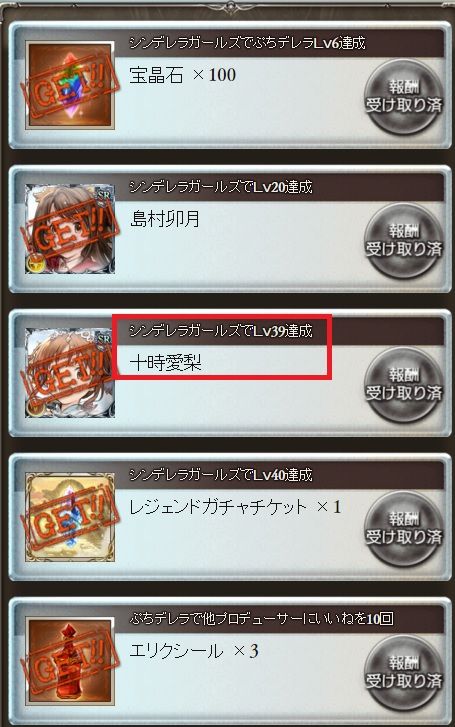
Task: Click the エリクシール ×3 reward text
Action: point(194,651)
